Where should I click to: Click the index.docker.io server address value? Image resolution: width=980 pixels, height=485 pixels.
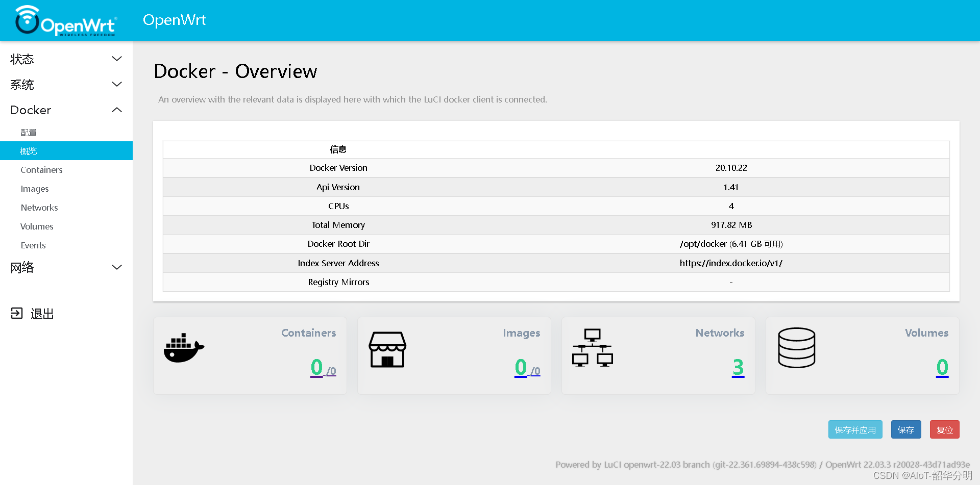coord(731,263)
